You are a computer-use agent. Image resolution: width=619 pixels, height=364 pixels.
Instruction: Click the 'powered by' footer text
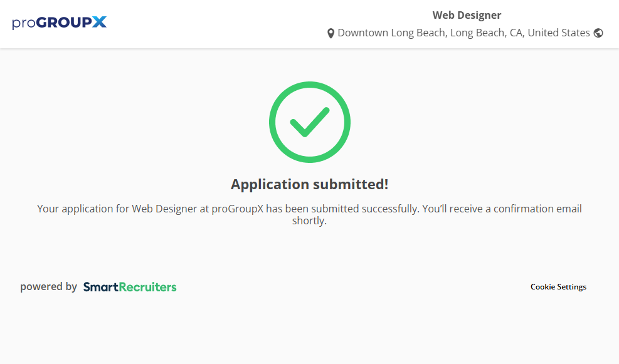coord(48,287)
